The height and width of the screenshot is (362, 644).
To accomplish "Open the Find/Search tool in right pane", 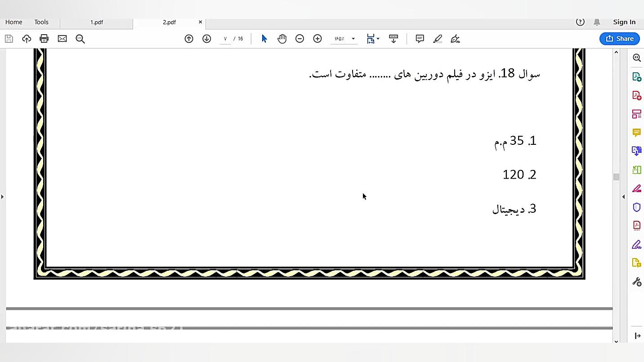I will coord(636,58).
